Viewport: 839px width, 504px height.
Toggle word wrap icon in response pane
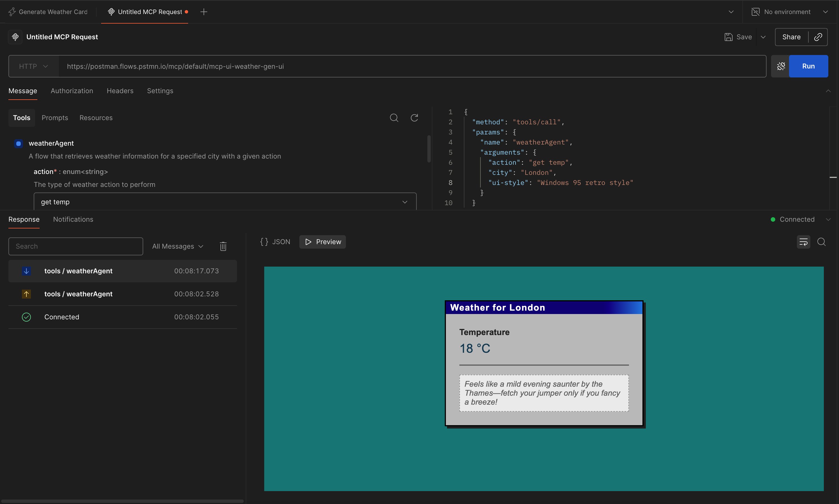tap(803, 242)
